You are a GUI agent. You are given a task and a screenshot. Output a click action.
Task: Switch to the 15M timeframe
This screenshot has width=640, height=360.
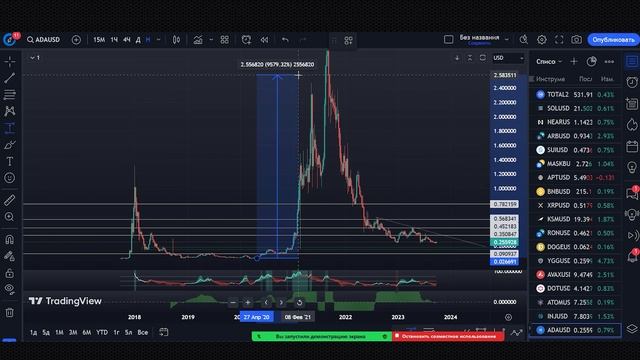[x=99, y=40]
